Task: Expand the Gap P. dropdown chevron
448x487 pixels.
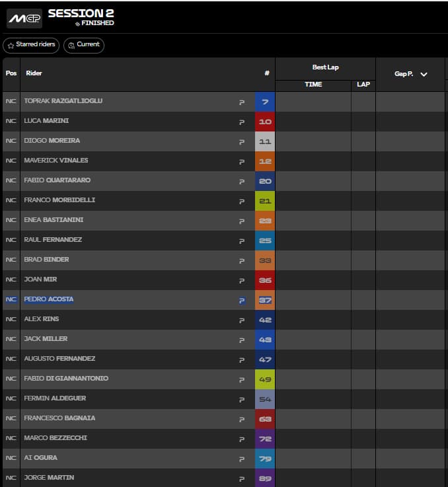Action: (424, 74)
